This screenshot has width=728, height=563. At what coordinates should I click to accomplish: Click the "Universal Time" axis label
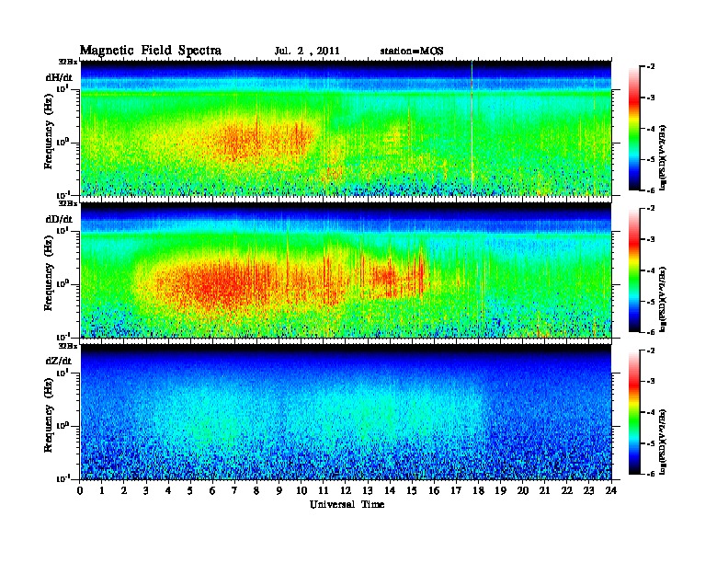point(347,504)
